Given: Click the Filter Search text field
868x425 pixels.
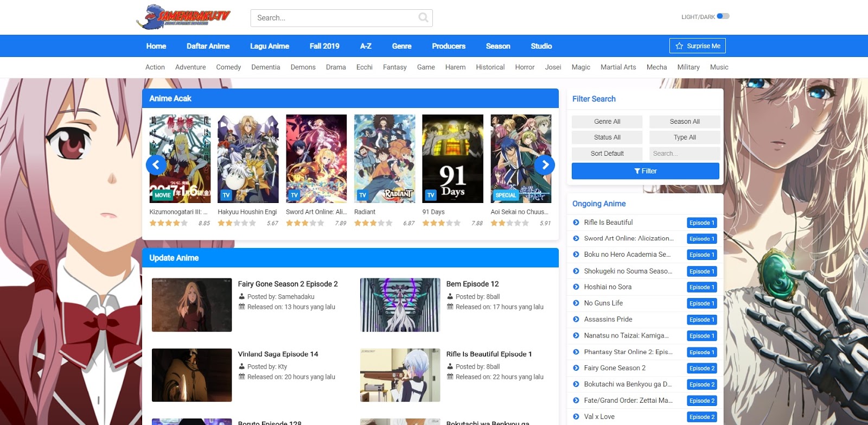Looking at the screenshot, I should click(685, 154).
